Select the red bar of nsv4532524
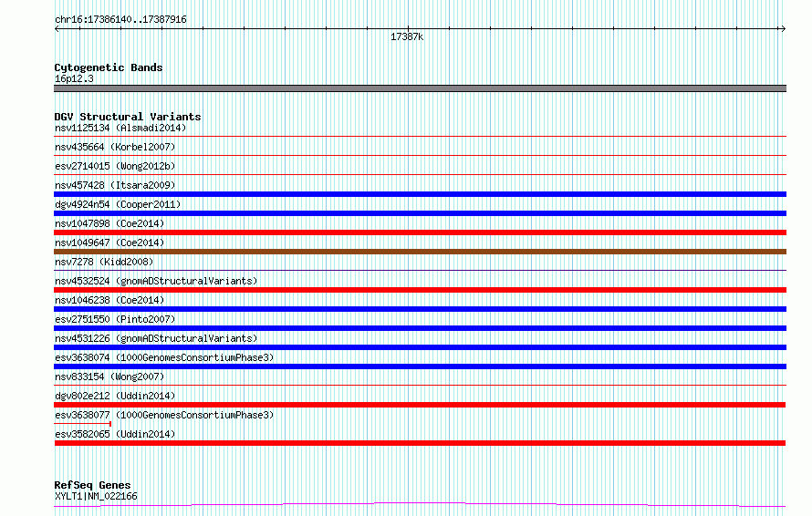 point(420,290)
